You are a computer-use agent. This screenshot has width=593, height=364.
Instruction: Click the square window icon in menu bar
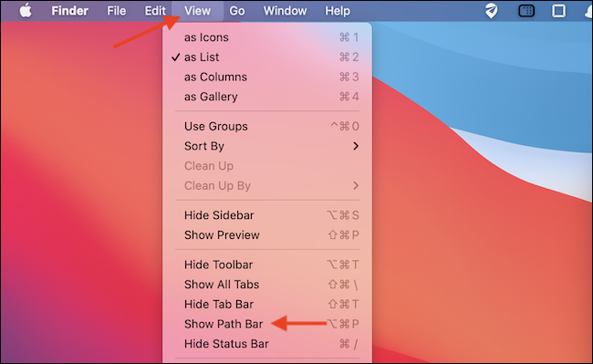click(558, 11)
